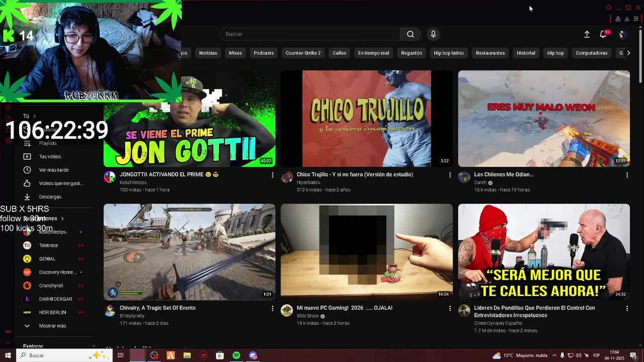Open the upload/create video icon
Viewport: 644px width, 362px height.
pos(587,34)
